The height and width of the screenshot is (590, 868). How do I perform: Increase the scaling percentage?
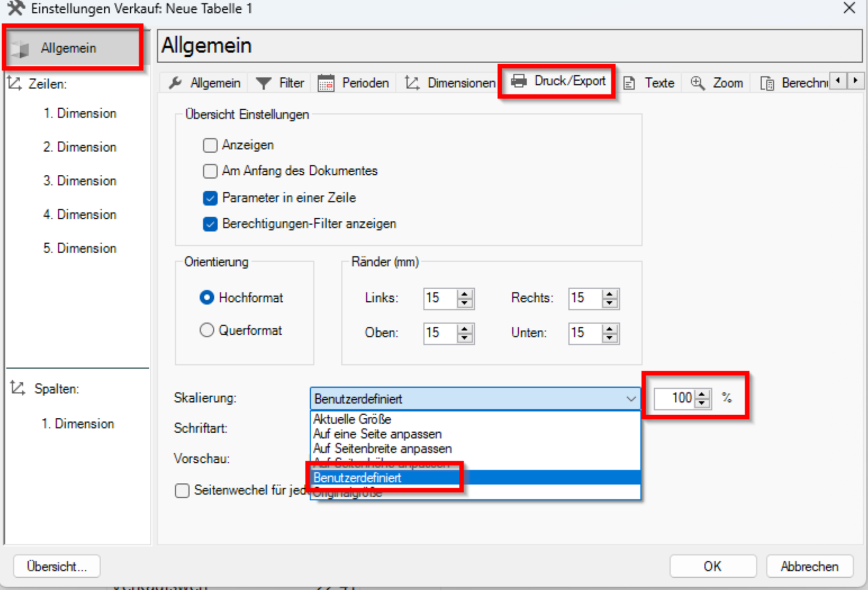pyautogui.click(x=702, y=394)
